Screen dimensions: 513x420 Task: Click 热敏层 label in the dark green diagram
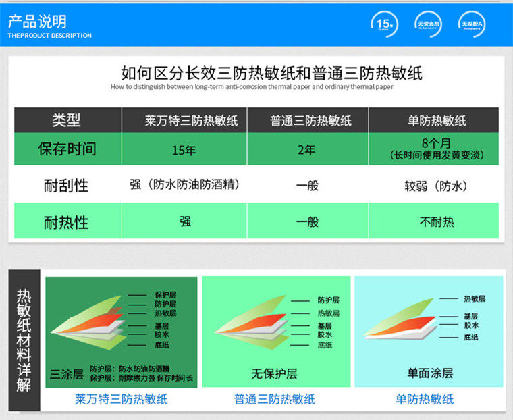165,313
